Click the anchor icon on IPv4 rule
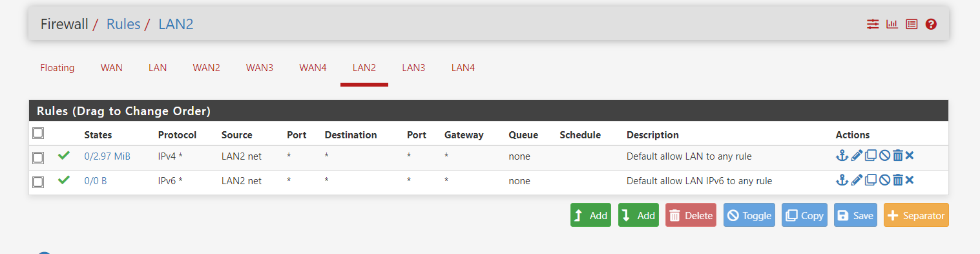The height and width of the screenshot is (254, 980). [x=842, y=155]
